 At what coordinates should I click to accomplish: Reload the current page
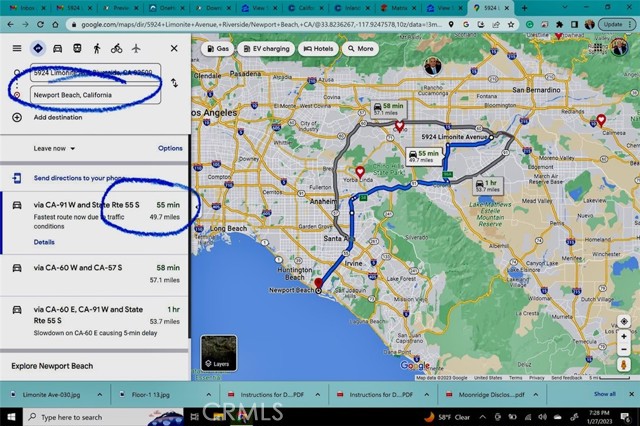pos(40,24)
